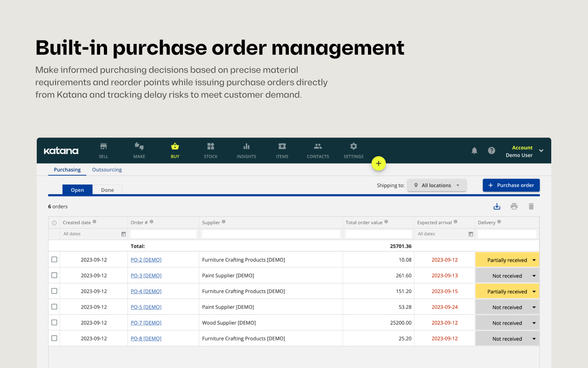Show the Done orders tab
This screenshot has height=368, width=588.
pos(107,190)
